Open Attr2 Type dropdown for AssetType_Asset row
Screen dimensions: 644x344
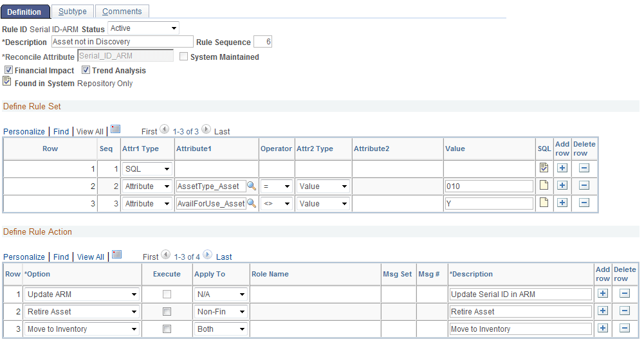[x=323, y=186]
